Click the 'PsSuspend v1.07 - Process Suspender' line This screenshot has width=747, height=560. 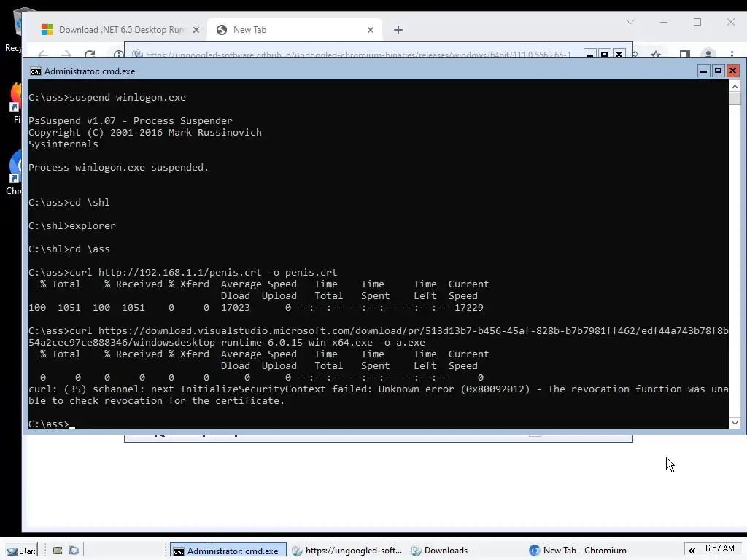coord(131,121)
